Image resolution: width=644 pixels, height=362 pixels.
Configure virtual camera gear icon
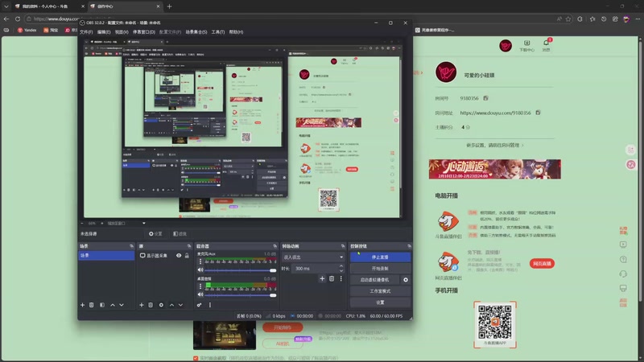(x=406, y=280)
